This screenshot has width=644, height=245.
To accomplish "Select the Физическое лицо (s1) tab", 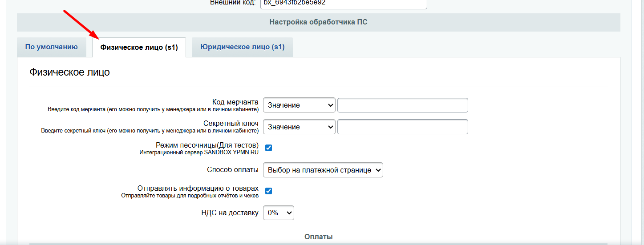I will (139, 48).
